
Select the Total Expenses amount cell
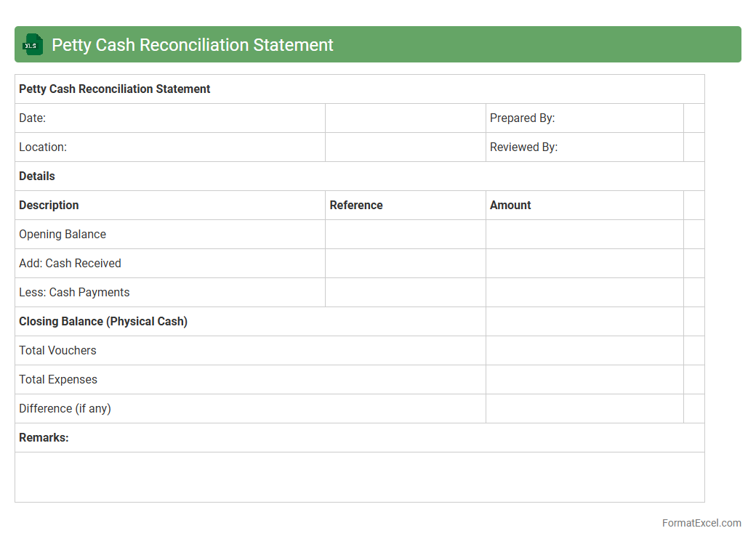584,380
